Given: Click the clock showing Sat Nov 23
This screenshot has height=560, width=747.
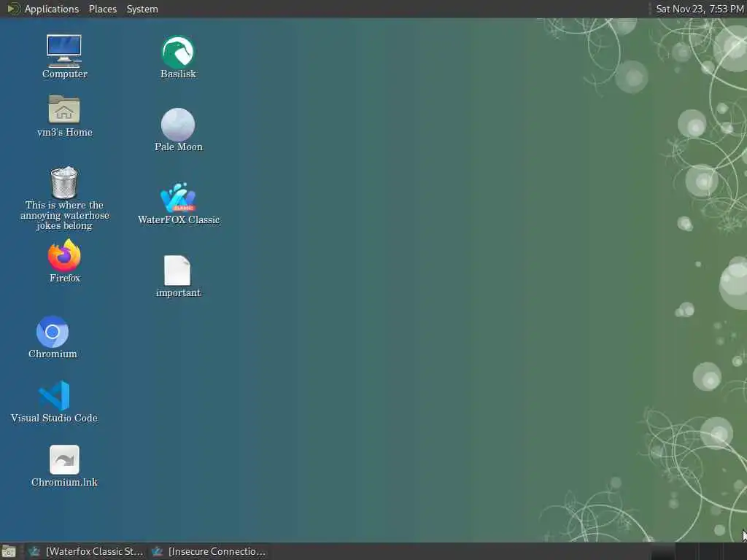Looking at the screenshot, I should [x=700, y=9].
